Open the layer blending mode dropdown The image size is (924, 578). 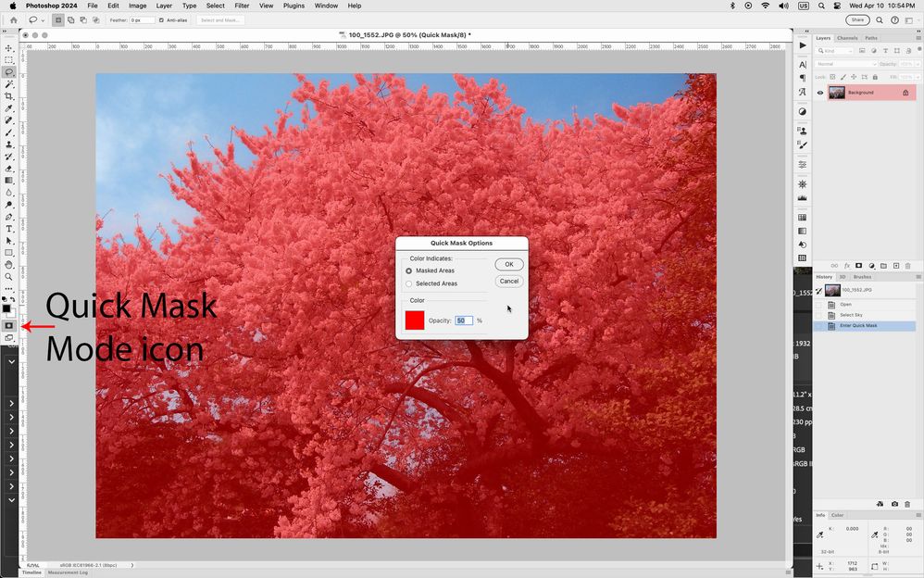tap(846, 64)
